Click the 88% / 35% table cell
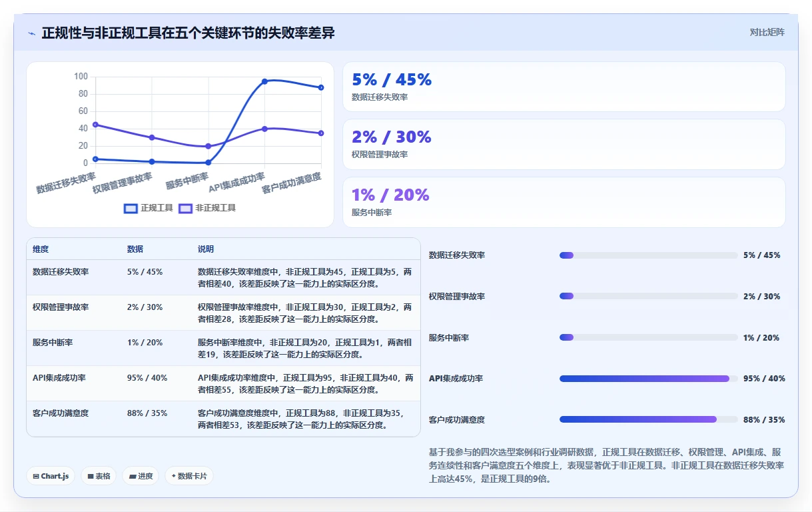This screenshot has height=512, width=812. point(147,413)
